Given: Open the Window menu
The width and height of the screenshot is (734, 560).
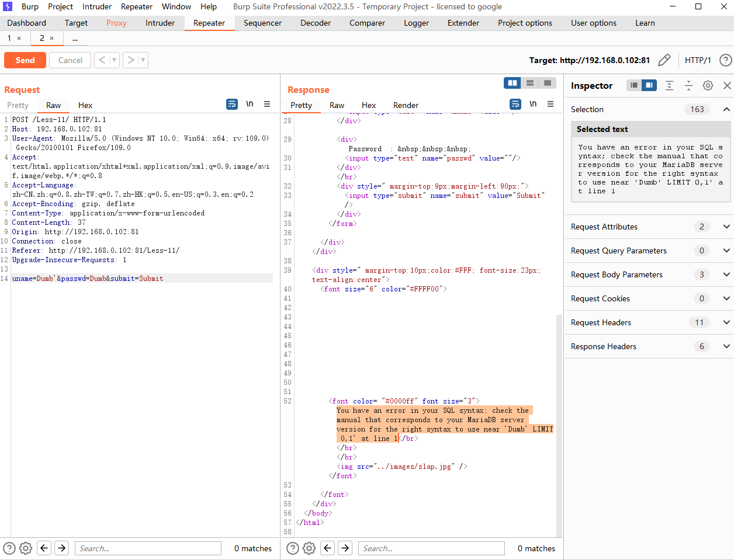Looking at the screenshot, I should (176, 6).
